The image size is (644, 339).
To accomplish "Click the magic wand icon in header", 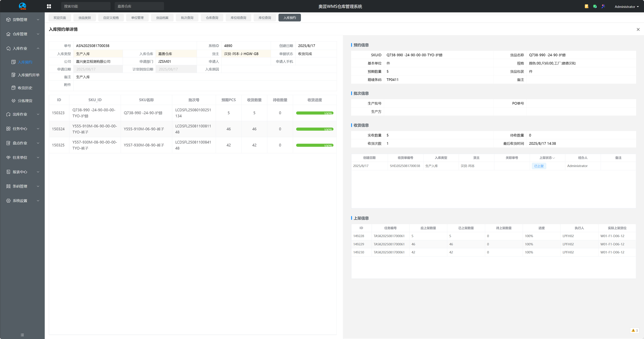I will [603, 6].
